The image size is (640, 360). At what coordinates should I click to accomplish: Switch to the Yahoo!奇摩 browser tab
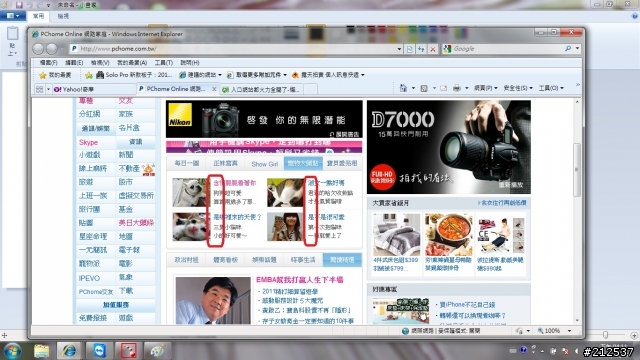94,89
